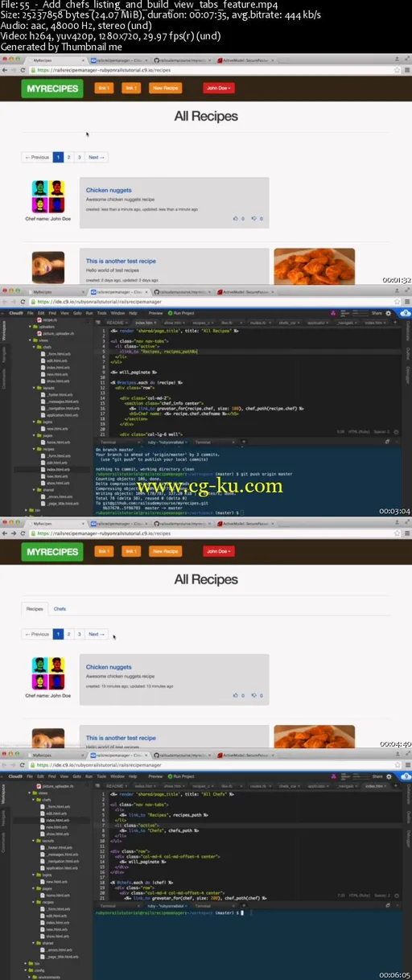
Task: Click John Doe chef avatar in the 00:04:40 frame
Action: click(48, 673)
